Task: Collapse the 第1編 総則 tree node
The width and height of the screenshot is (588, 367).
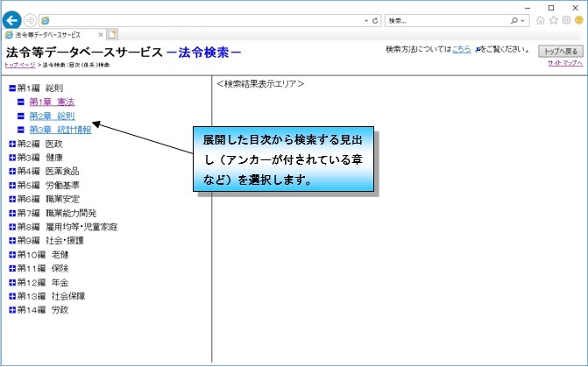Action: point(11,88)
